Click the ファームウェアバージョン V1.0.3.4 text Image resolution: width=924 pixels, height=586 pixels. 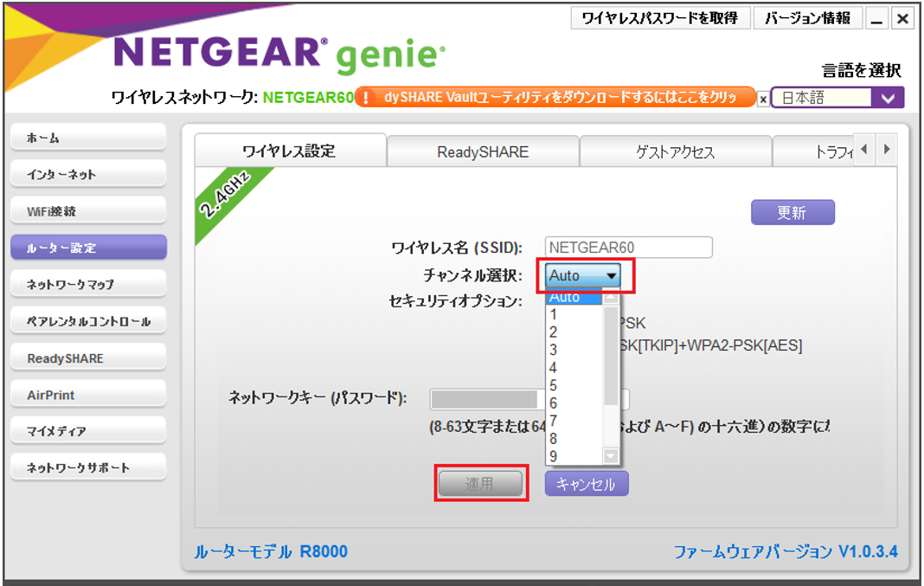[786, 551]
